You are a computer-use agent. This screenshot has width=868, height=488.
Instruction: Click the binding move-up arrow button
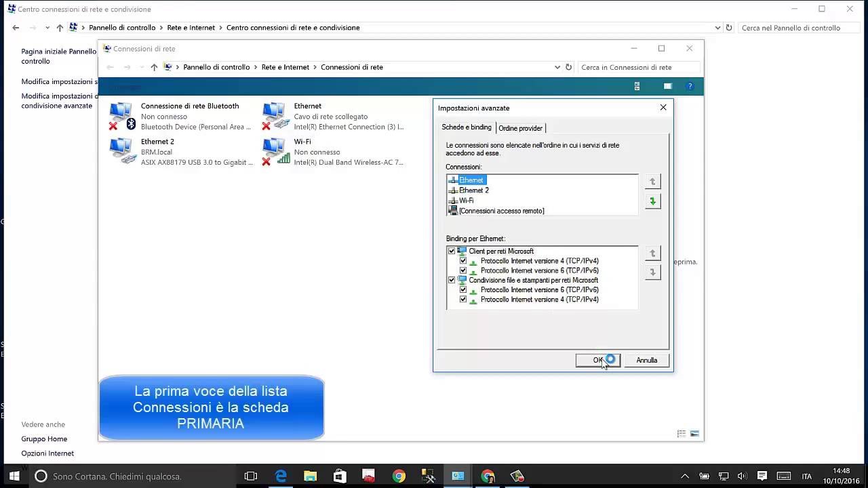(652, 253)
